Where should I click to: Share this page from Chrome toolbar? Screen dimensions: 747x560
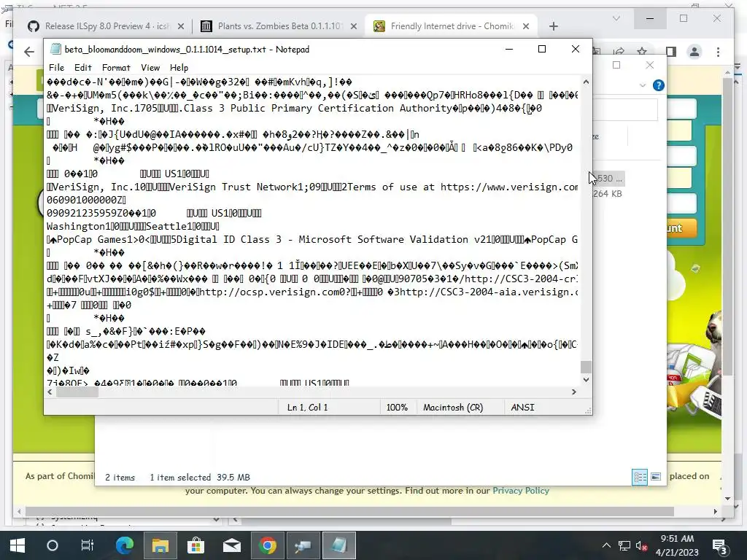pyautogui.click(x=619, y=52)
